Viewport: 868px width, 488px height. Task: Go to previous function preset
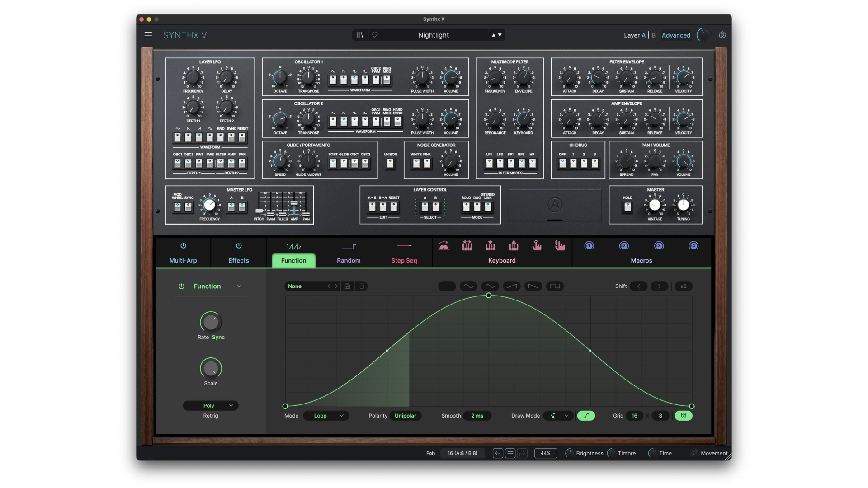click(x=329, y=286)
